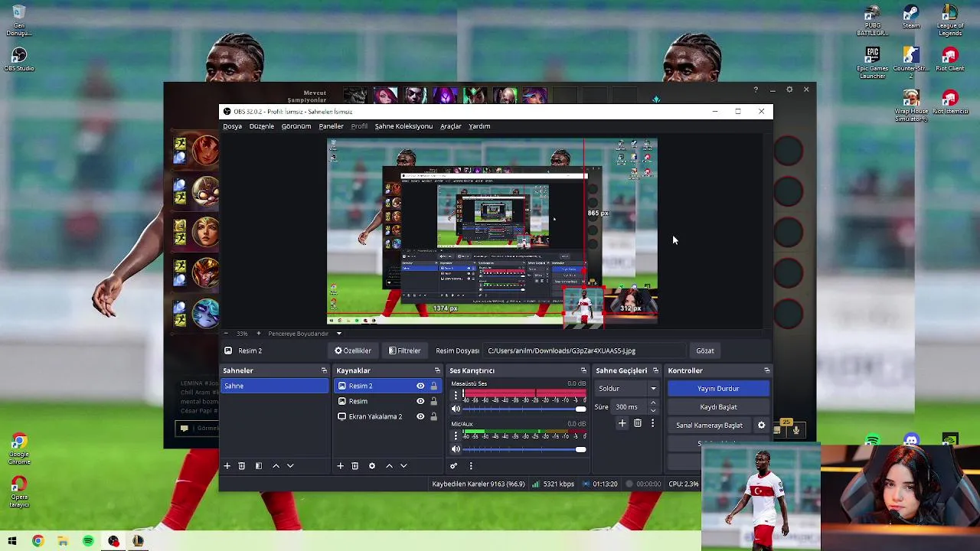Viewport: 980px width, 551px height.
Task: Click Kaydı Başlat to start recording
Action: point(718,407)
